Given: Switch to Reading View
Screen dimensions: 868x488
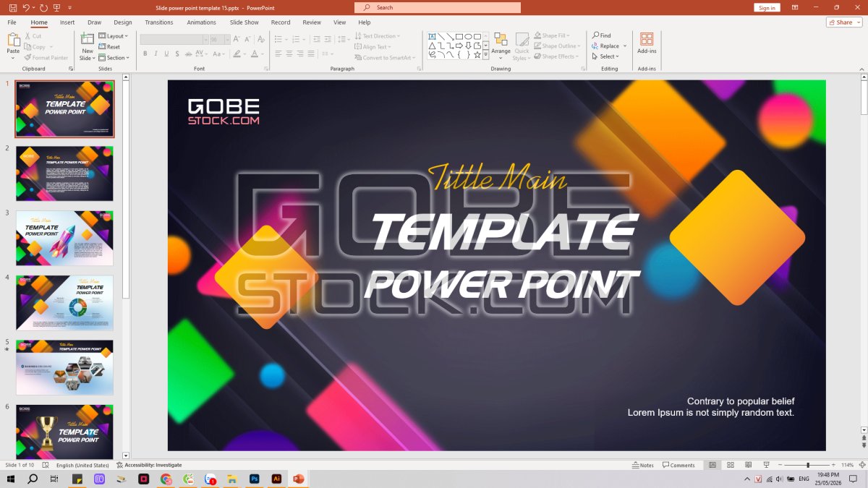Looking at the screenshot, I should pyautogui.click(x=747, y=465).
